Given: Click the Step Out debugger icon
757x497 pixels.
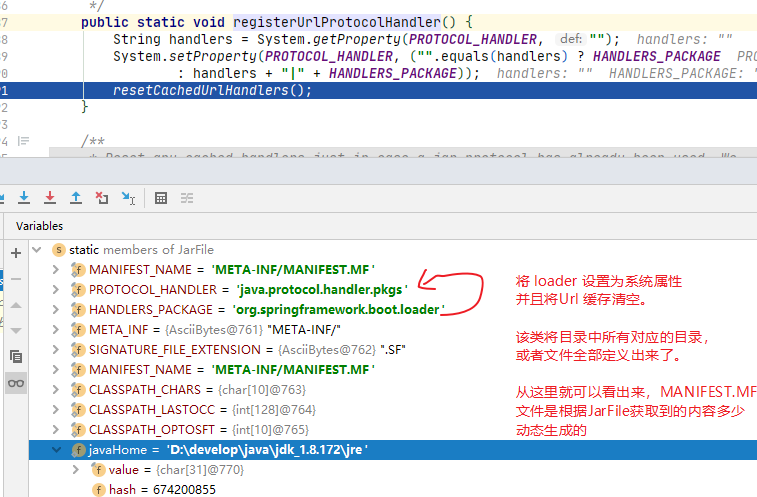Looking at the screenshot, I should (76, 198).
